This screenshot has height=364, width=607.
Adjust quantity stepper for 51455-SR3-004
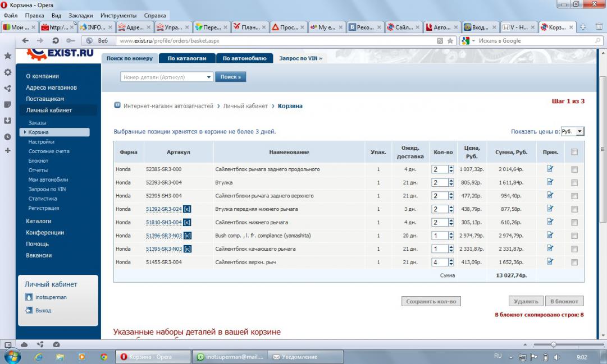[450, 262]
